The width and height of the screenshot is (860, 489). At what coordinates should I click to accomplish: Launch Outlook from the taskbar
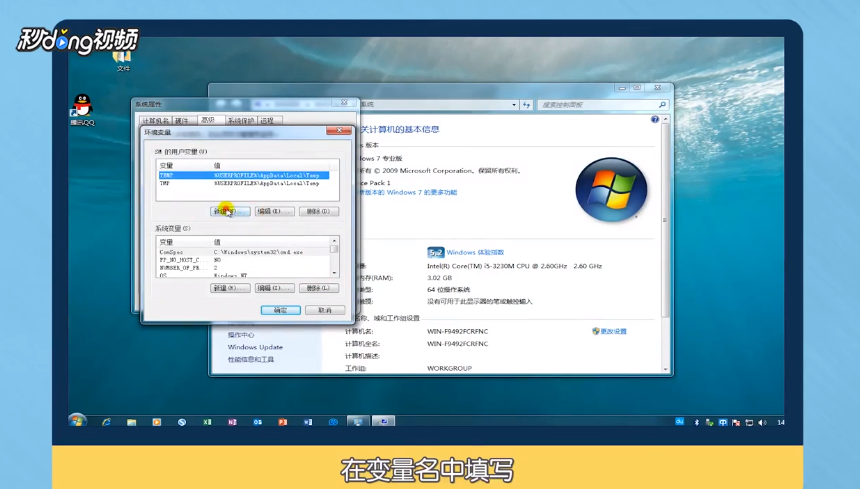(x=257, y=422)
